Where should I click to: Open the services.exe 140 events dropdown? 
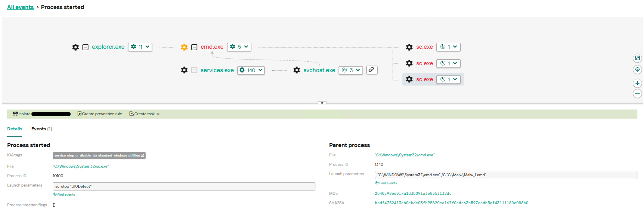251,70
